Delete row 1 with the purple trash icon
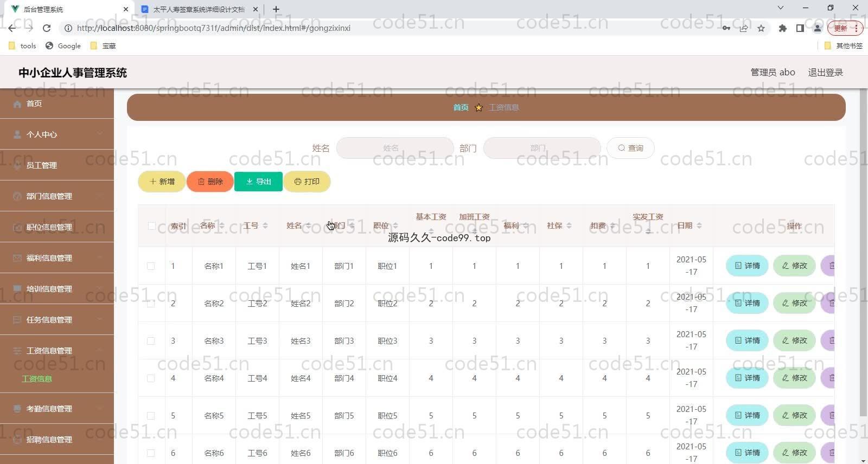868x464 pixels. pyautogui.click(x=828, y=266)
